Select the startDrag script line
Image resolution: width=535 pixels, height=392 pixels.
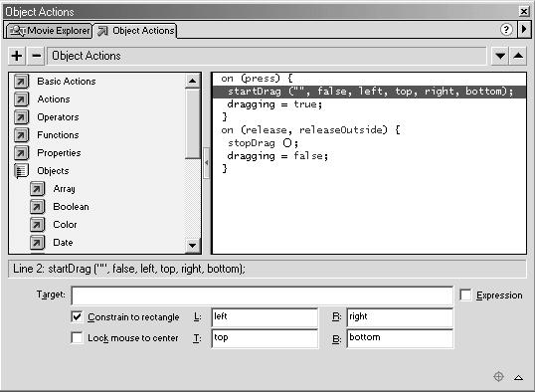[x=369, y=92]
